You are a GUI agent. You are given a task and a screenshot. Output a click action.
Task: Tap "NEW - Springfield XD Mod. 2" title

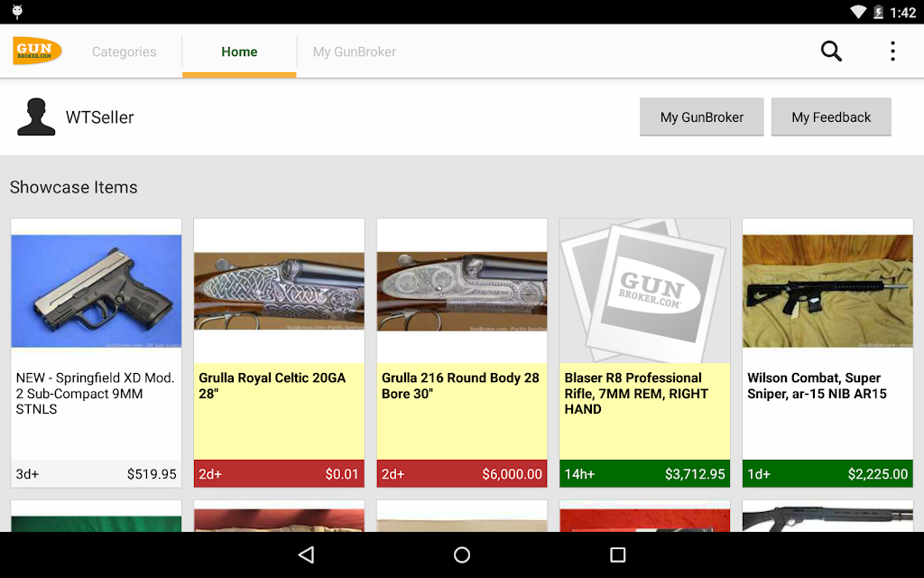95,394
